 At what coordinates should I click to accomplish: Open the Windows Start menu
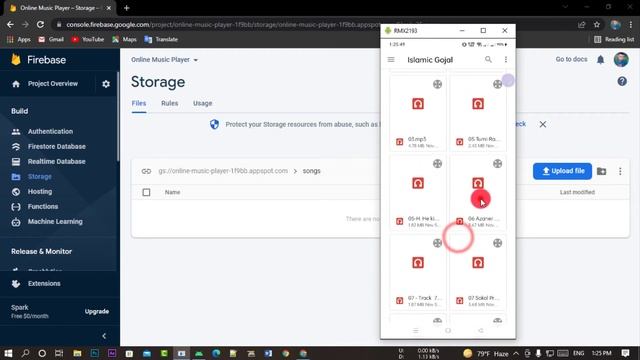[x=8, y=353]
